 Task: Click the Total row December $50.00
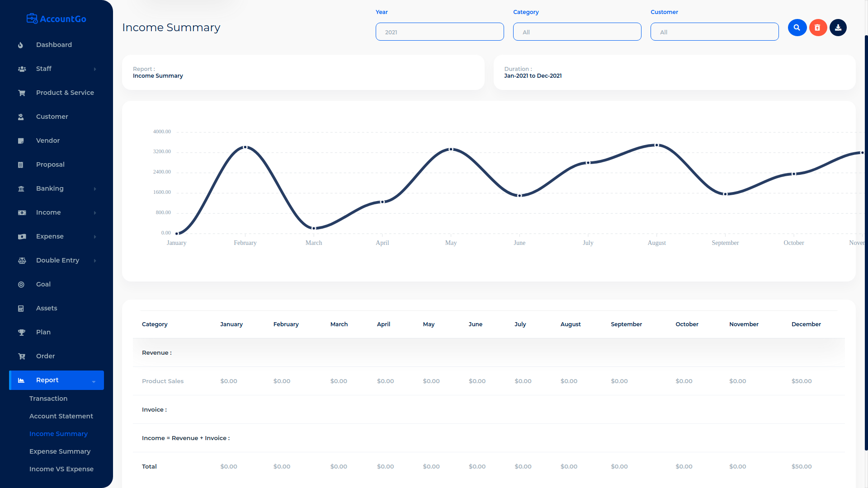pyautogui.click(x=802, y=467)
